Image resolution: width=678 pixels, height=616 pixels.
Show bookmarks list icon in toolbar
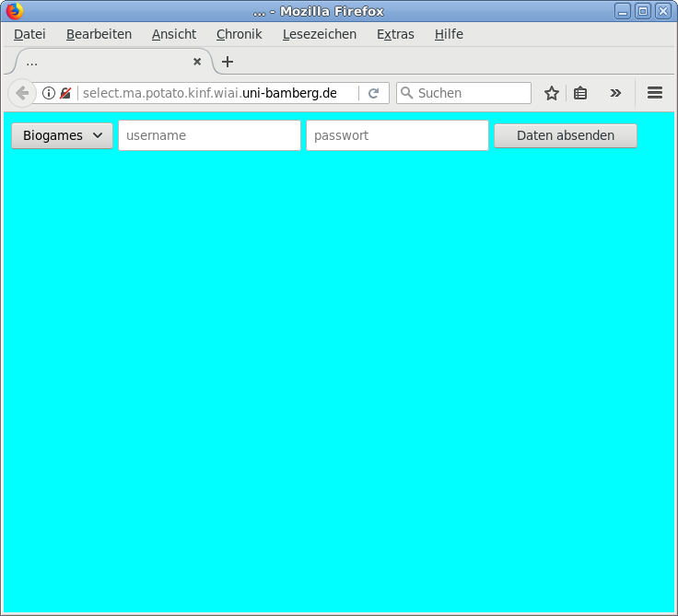point(580,93)
